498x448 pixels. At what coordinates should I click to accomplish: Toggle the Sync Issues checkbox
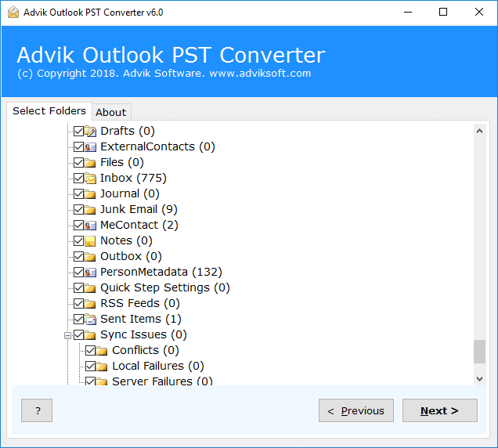pos(78,334)
